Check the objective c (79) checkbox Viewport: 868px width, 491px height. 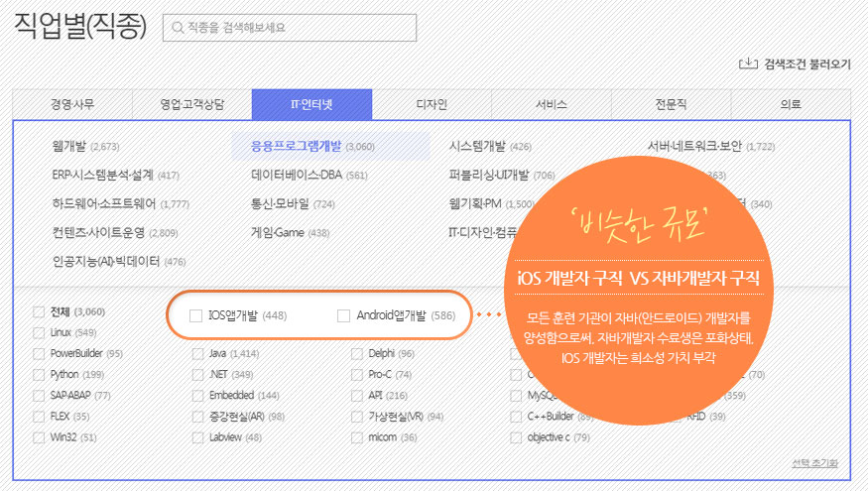click(x=516, y=437)
